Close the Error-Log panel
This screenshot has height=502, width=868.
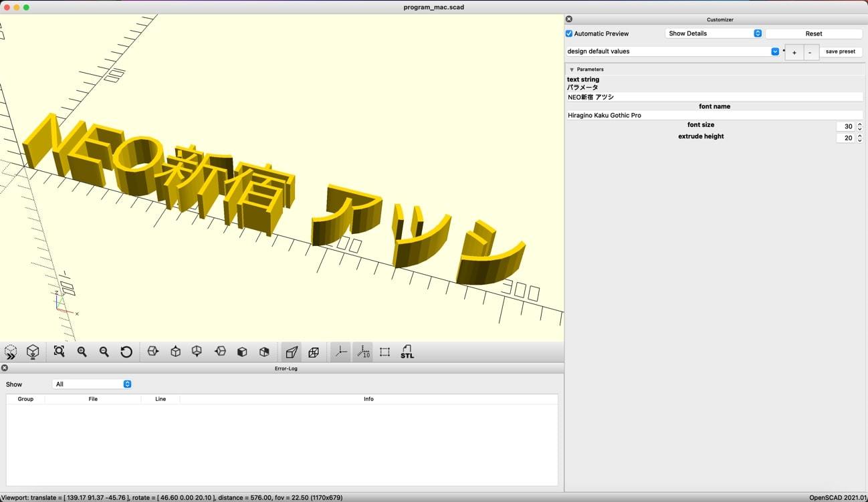(5, 368)
